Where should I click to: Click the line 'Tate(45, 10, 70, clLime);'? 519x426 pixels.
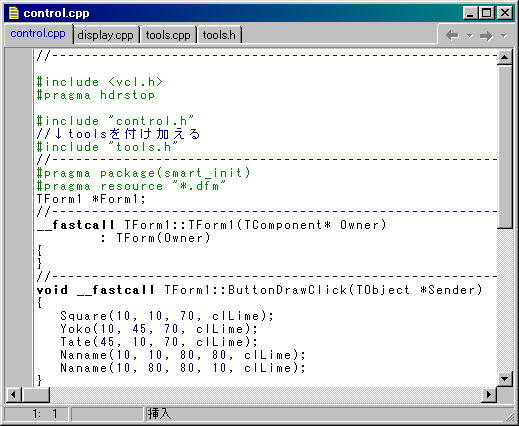pos(159,342)
